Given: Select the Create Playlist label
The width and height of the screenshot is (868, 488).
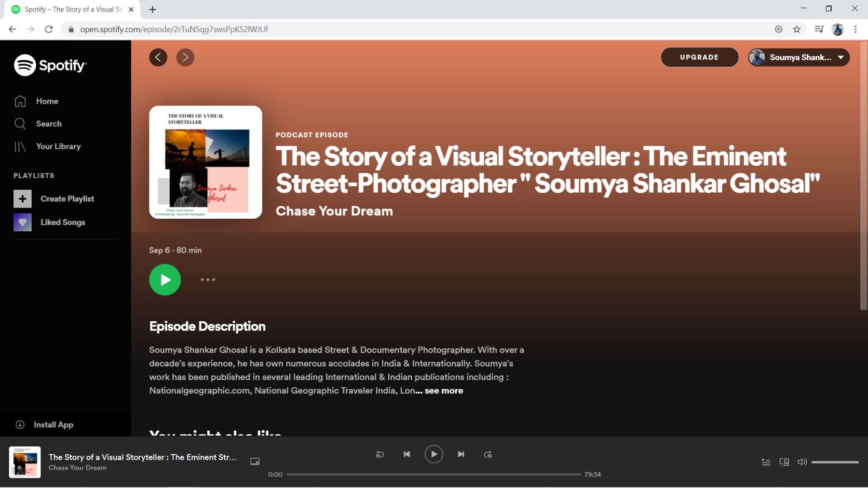Looking at the screenshot, I should click(x=68, y=199).
